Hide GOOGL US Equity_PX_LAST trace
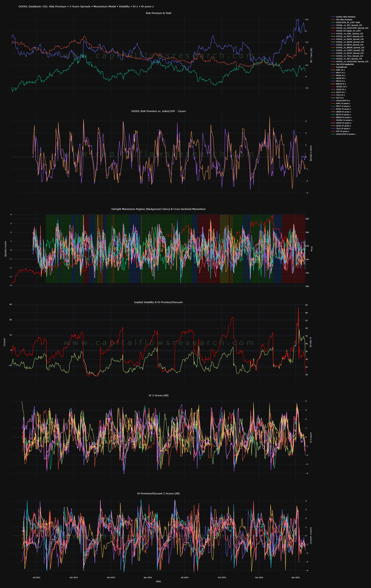The width and height of the screenshot is (371, 588). click(x=346, y=31)
